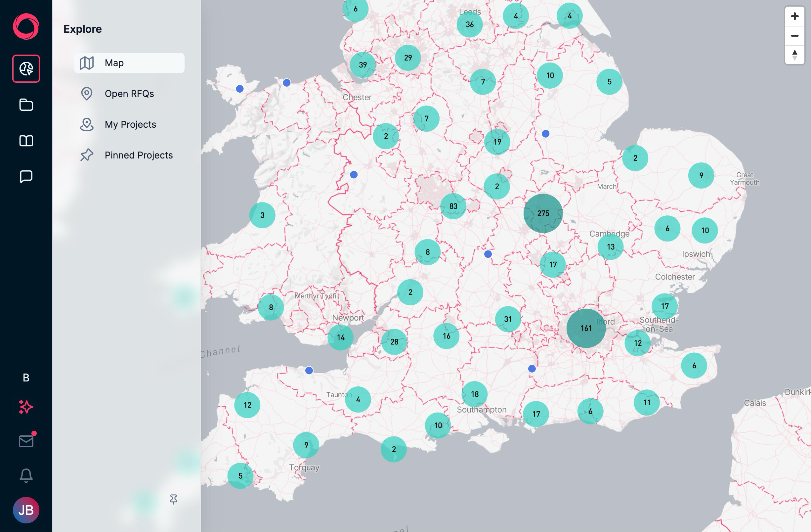Click the 161 cluster near Ilford
The height and width of the screenshot is (532, 811).
(x=586, y=328)
